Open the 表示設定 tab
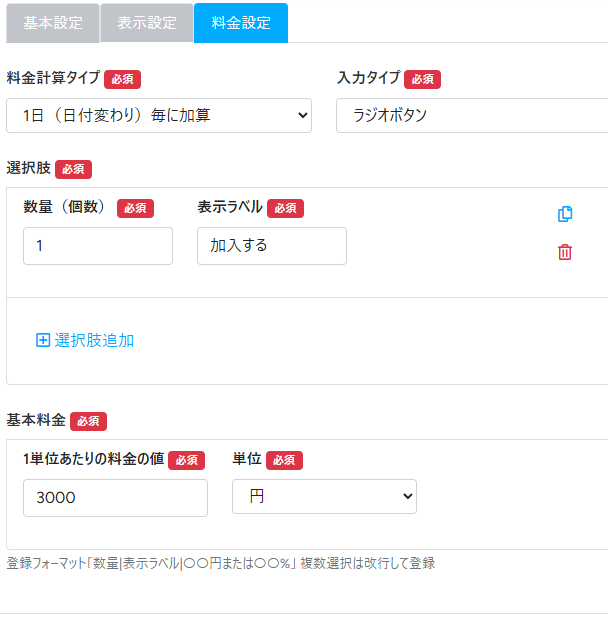 [x=146, y=23]
